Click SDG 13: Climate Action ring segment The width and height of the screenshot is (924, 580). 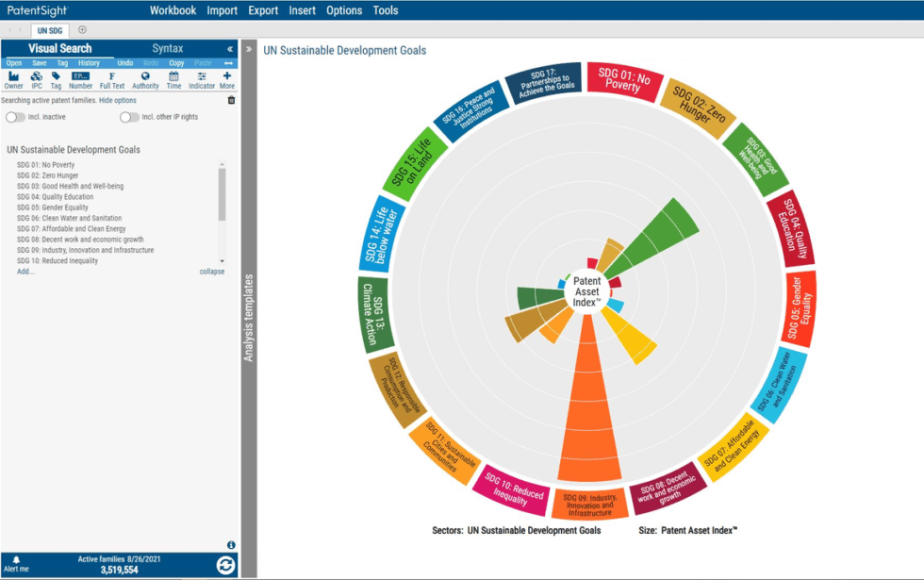(x=375, y=314)
